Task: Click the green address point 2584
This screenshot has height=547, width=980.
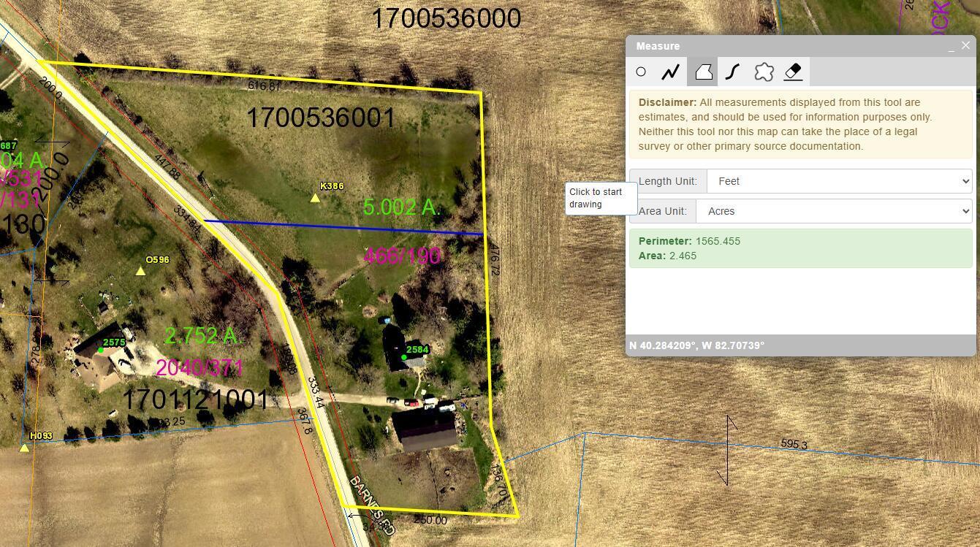Action: (x=403, y=357)
